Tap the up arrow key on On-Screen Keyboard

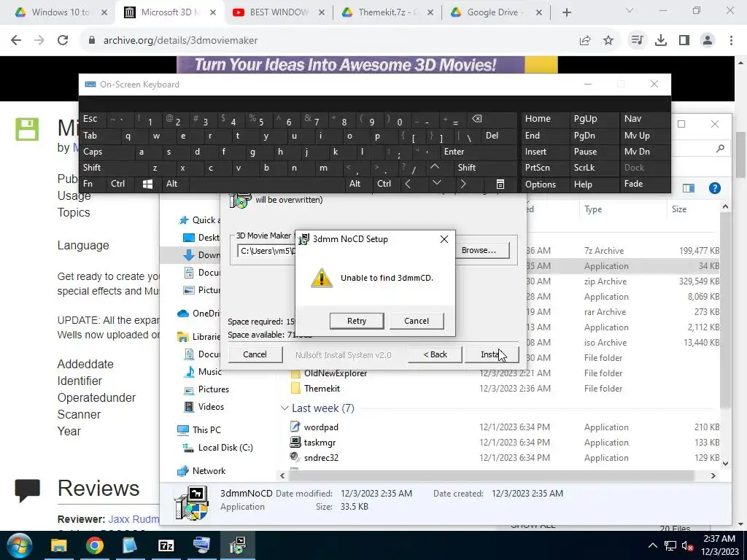435,167
